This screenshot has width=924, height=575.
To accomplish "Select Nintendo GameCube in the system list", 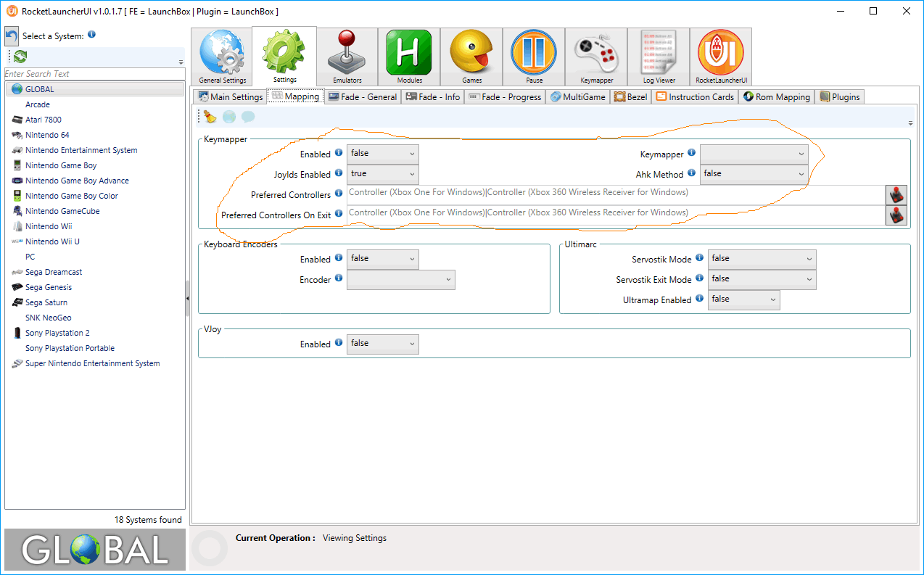I will 62,211.
